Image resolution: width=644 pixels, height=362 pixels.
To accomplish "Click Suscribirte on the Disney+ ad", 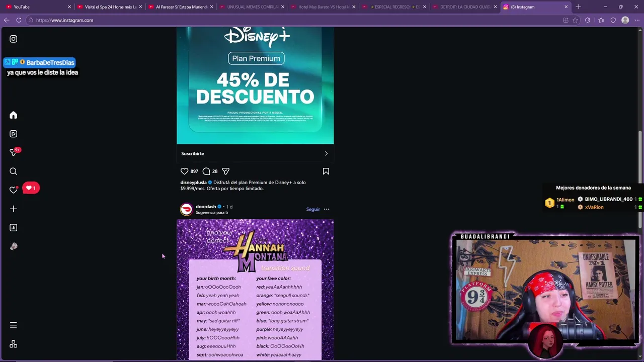I will click(193, 154).
